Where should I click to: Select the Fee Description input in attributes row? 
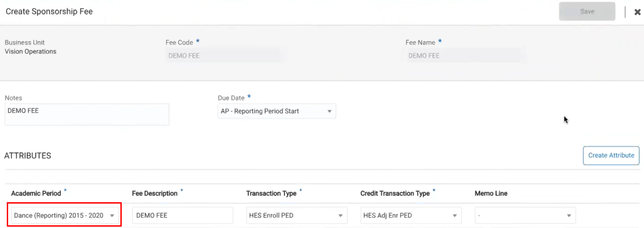182,215
